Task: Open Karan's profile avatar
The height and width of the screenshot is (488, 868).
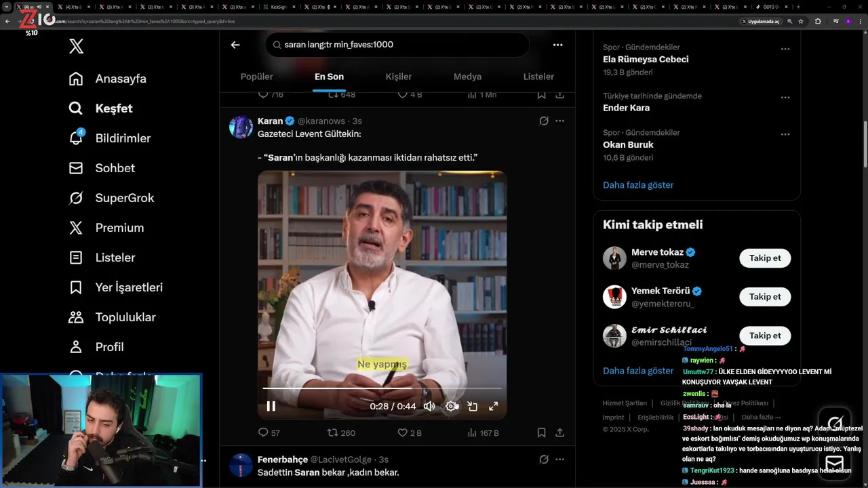Action: (241, 127)
